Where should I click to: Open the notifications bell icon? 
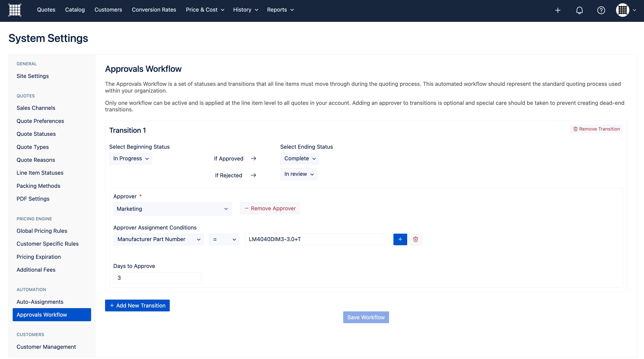click(580, 10)
